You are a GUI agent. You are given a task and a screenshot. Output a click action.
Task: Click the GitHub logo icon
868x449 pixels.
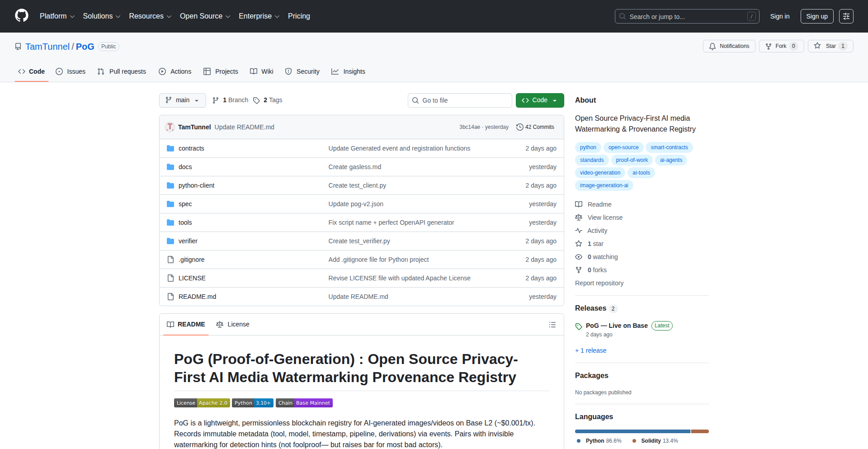pos(22,16)
